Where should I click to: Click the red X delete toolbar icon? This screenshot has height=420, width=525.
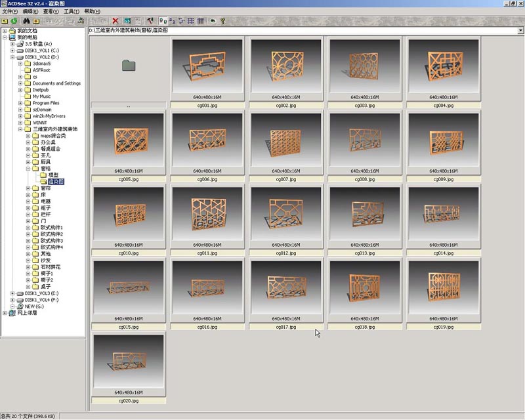pyautogui.click(x=116, y=21)
